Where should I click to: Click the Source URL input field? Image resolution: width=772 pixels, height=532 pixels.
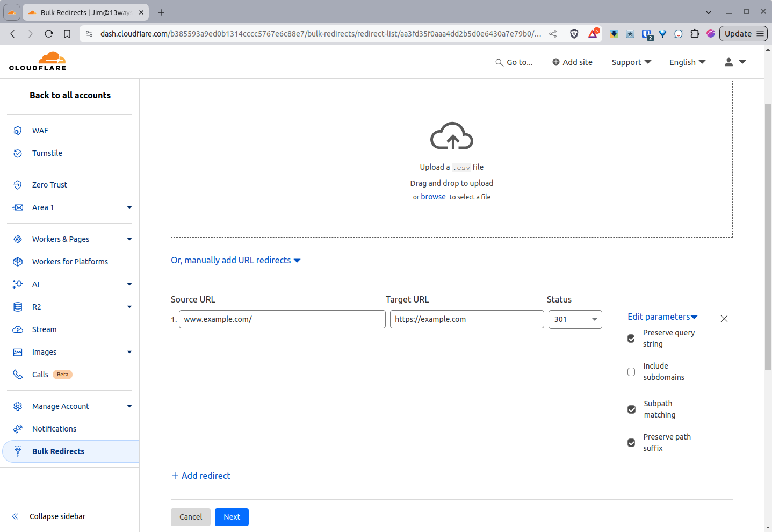(x=282, y=319)
